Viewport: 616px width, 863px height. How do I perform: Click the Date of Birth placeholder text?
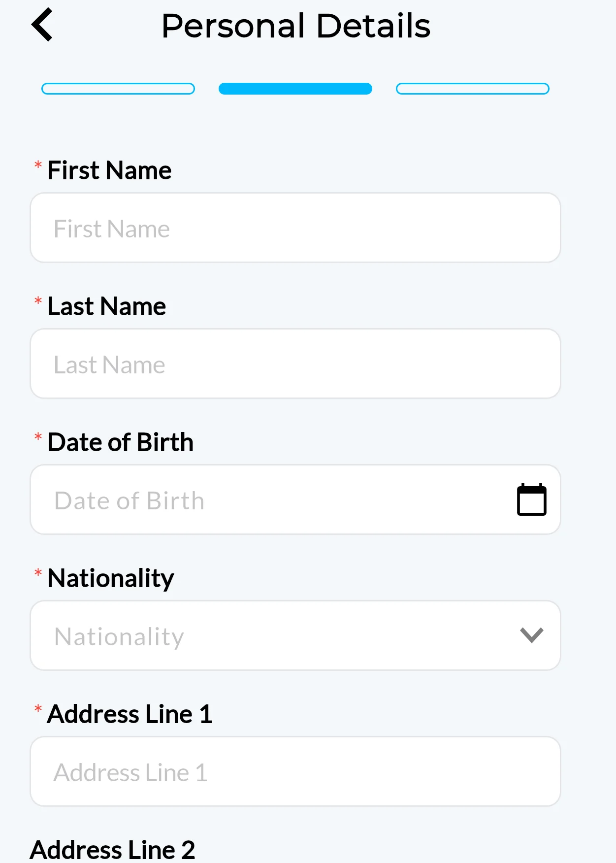coord(129,500)
